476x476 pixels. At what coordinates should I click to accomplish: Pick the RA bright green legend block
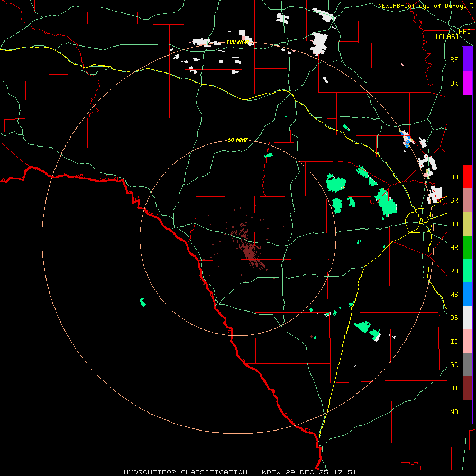467,271
